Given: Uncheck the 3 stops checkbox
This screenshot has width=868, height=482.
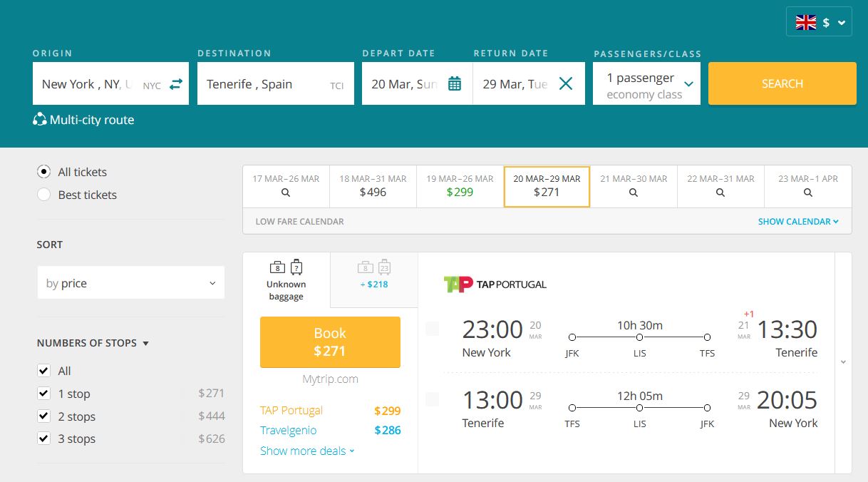Looking at the screenshot, I should 44,439.
